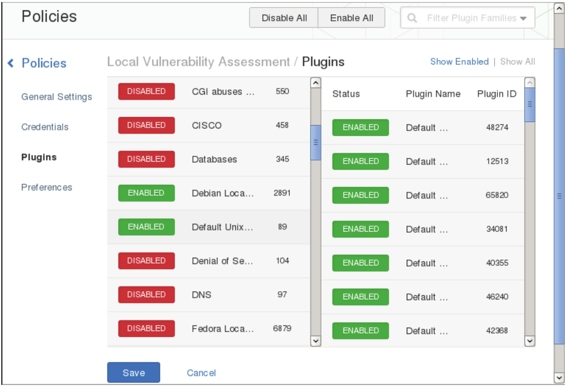Select Plugins section in sidebar
This screenshot has width=566, height=387.
pos(39,157)
